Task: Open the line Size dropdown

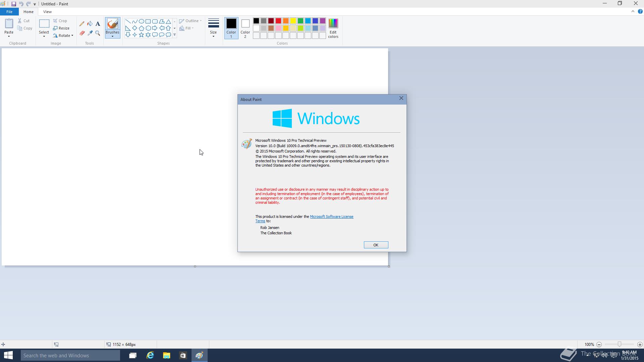Action: tap(213, 28)
